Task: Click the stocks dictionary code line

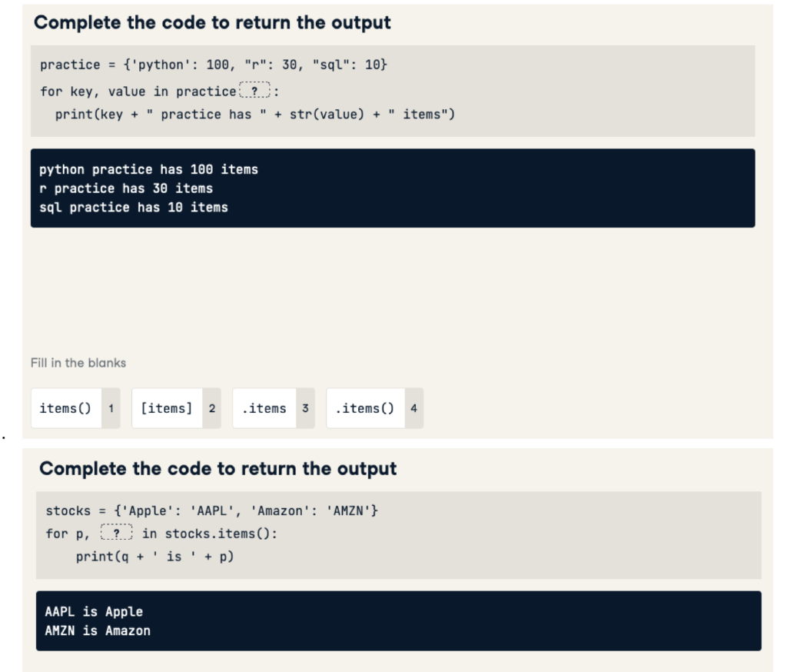Action: [x=212, y=510]
